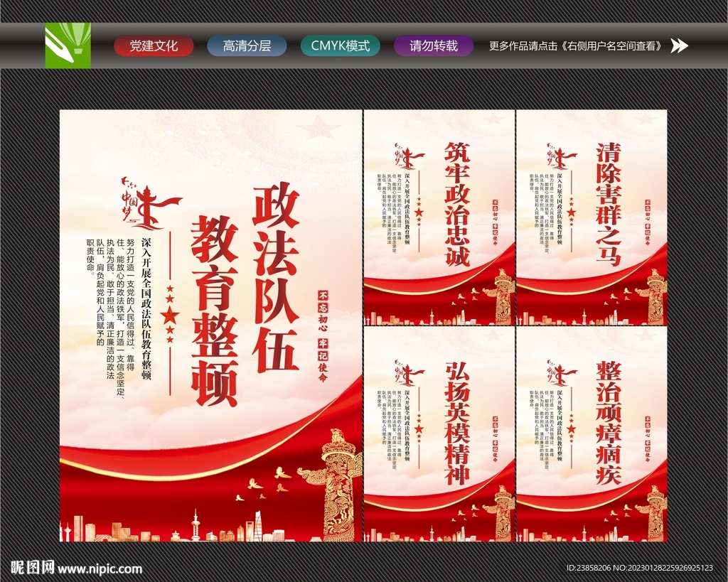Click the www.nipic.com link
The width and height of the screenshot is (728, 582).
(100, 568)
